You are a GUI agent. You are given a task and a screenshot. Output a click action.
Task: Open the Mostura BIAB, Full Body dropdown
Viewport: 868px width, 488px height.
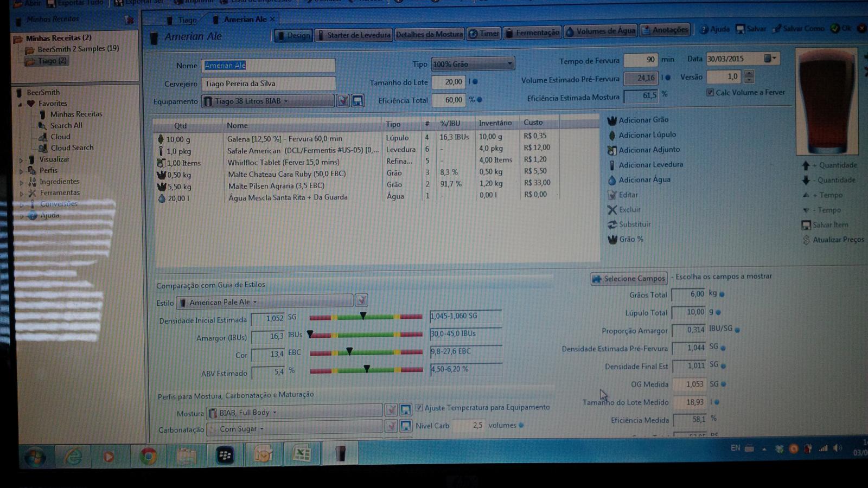coord(295,413)
